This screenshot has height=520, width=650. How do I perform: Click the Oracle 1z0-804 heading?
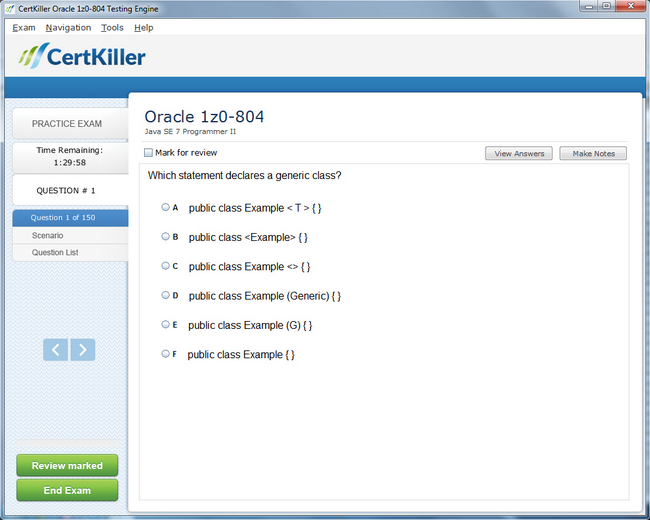click(204, 117)
